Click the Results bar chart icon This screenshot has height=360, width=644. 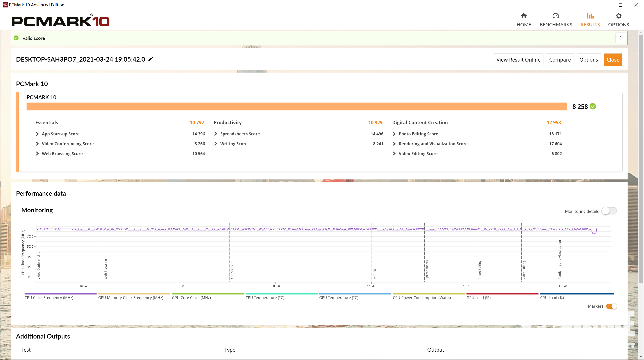tap(590, 16)
